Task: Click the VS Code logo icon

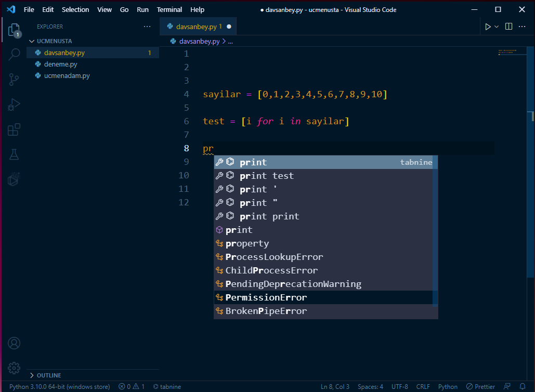Action: point(11,9)
